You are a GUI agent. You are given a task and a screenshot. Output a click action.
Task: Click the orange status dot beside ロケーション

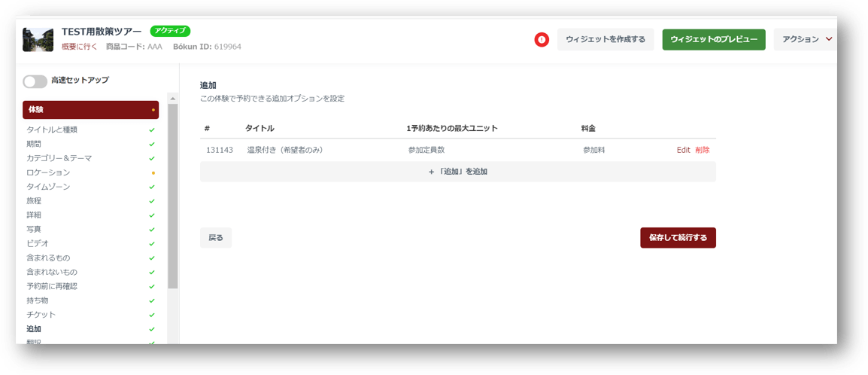(153, 173)
